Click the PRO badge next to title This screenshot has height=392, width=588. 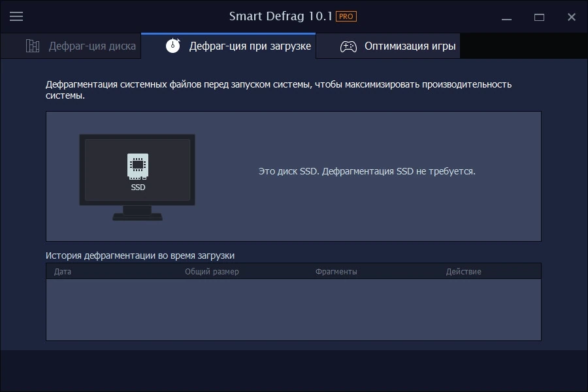pyautogui.click(x=346, y=16)
